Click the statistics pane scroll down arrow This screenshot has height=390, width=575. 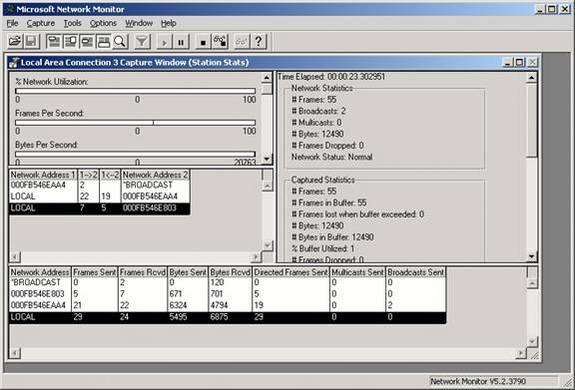(x=532, y=256)
